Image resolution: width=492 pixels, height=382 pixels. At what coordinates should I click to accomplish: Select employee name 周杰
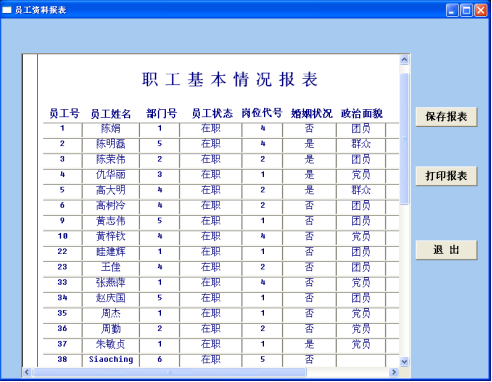pos(111,313)
